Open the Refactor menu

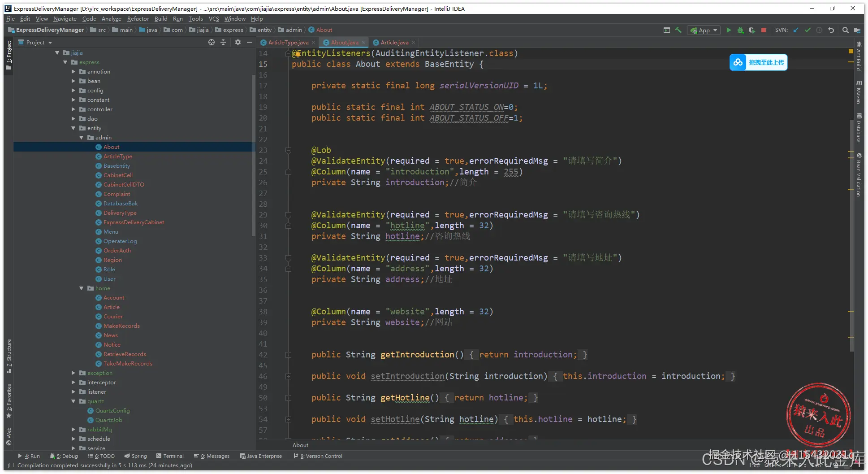(138, 19)
